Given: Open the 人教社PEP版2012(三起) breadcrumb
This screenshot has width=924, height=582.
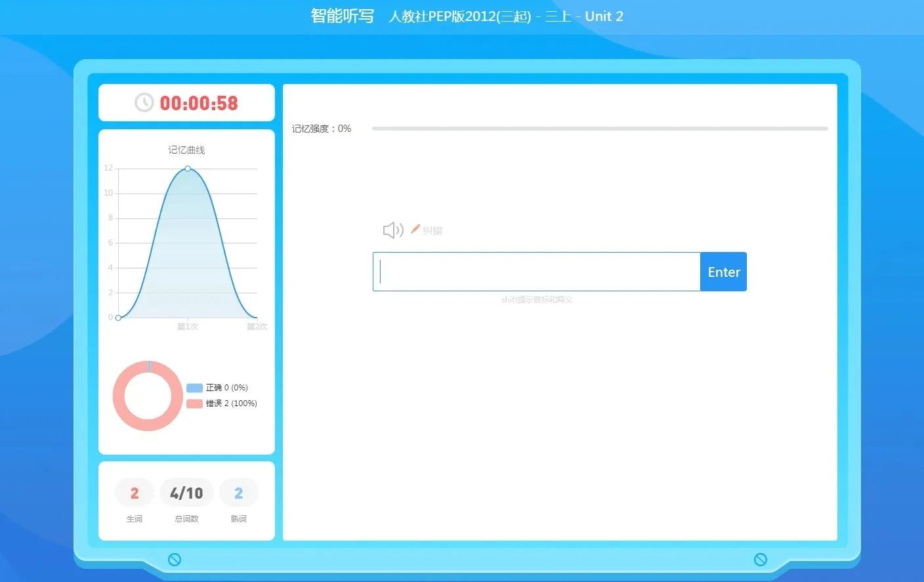Looking at the screenshot, I should (x=459, y=16).
